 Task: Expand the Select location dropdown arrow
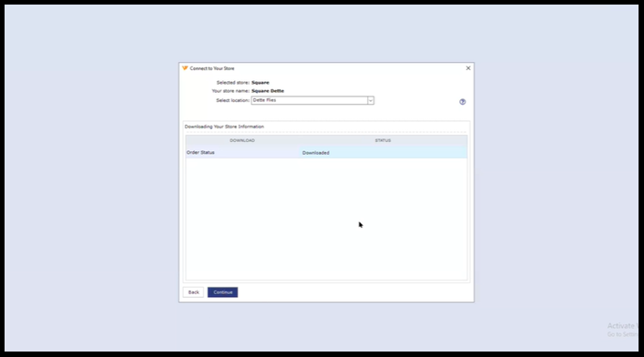[371, 100]
